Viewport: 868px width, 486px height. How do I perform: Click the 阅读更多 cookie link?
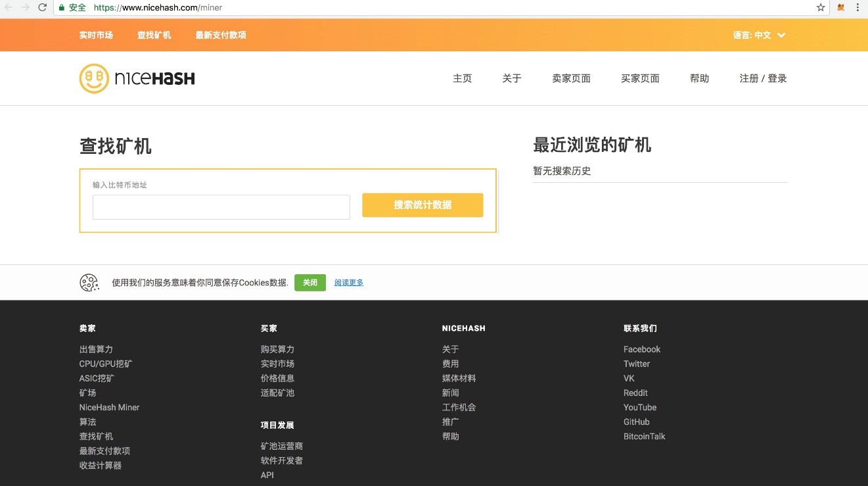coord(349,283)
